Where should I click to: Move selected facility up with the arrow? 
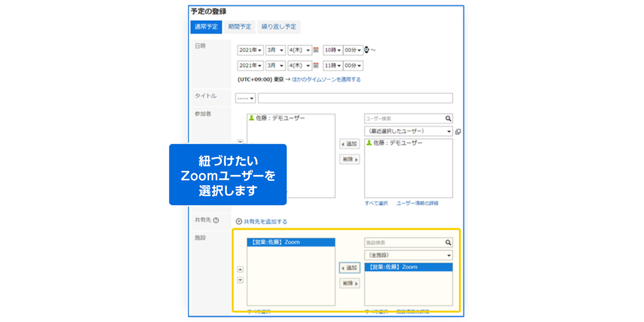240,269
